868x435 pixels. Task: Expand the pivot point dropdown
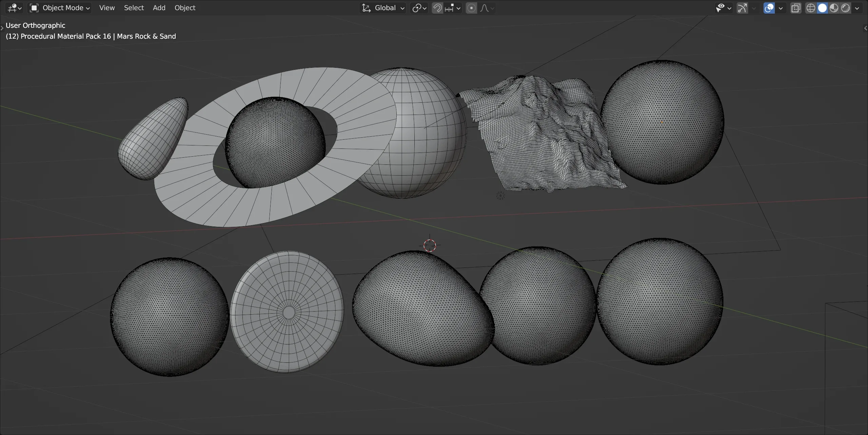(x=419, y=7)
